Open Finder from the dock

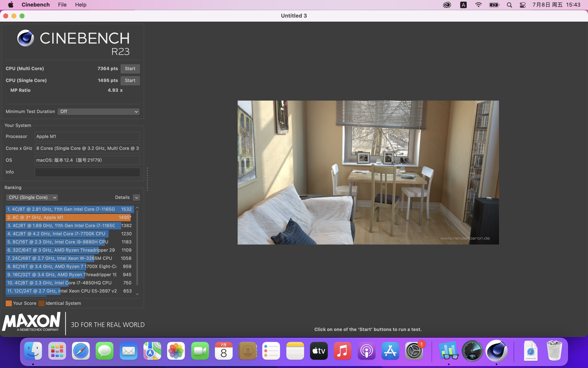pos(33,351)
